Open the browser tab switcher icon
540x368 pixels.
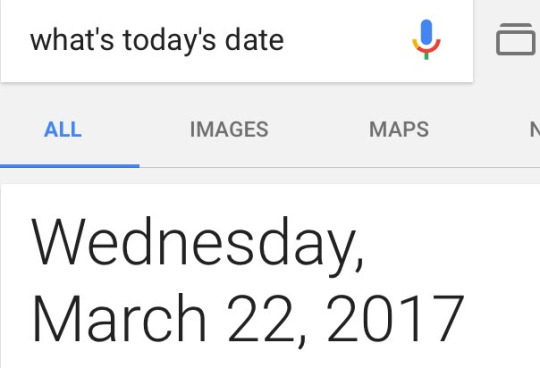516,39
